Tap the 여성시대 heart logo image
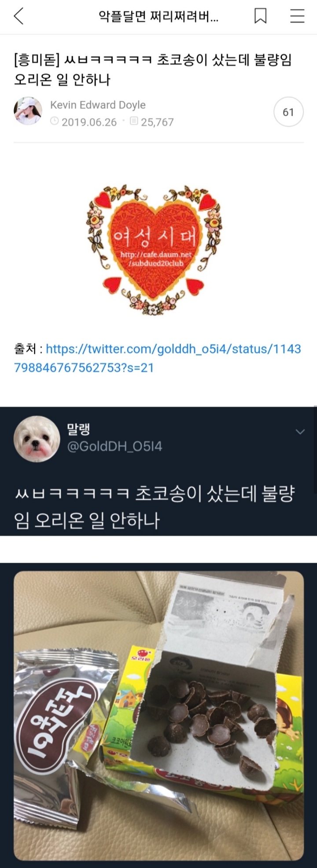 [x=154, y=249]
